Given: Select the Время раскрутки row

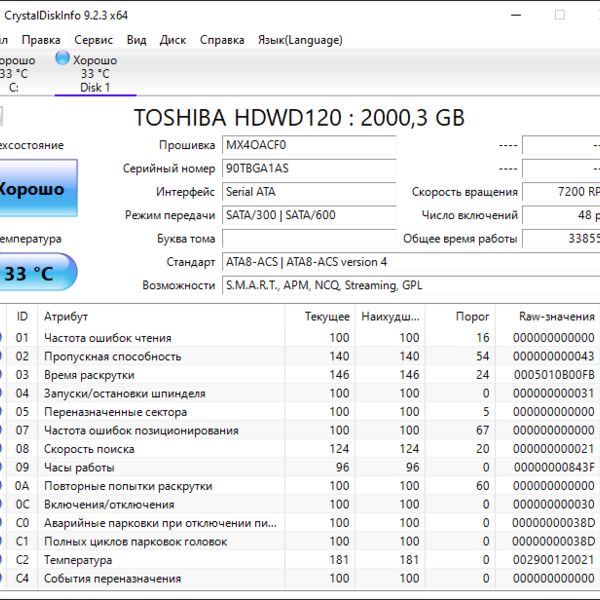Looking at the screenshot, I should pos(300,375).
